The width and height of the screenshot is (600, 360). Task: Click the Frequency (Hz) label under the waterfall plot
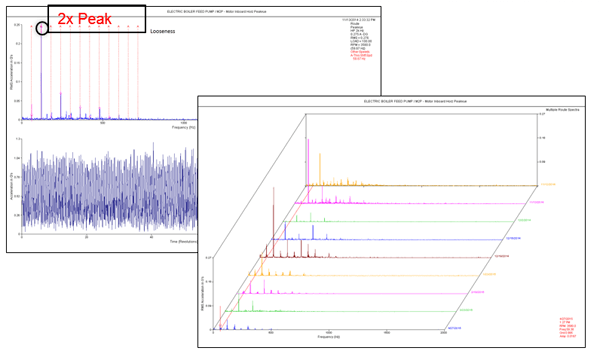click(328, 337)
